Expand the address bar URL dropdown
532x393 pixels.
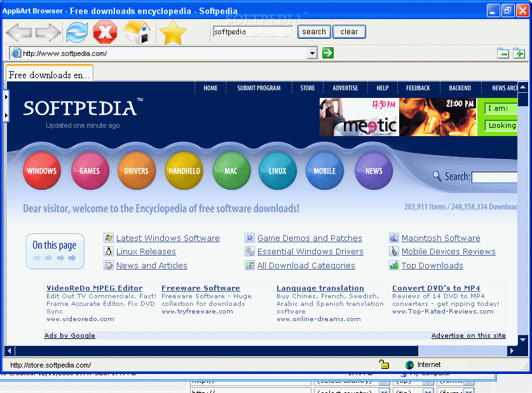point(312,53)
